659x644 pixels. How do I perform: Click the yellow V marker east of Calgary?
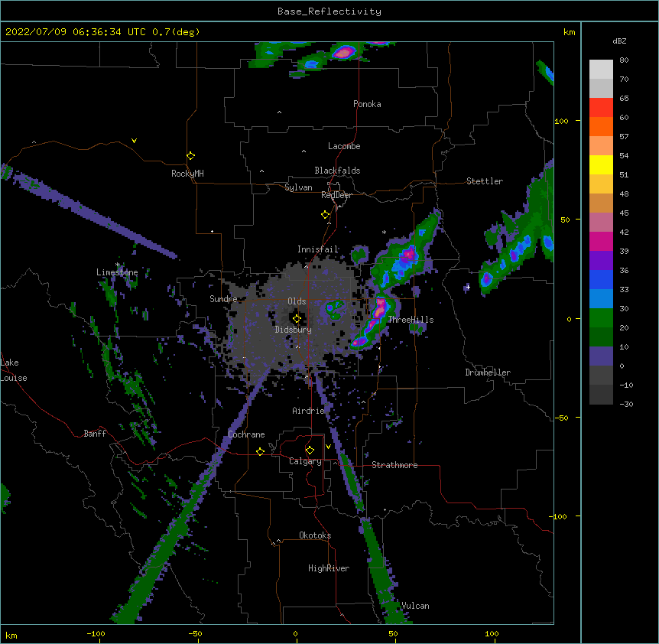(x=328, y=447)
